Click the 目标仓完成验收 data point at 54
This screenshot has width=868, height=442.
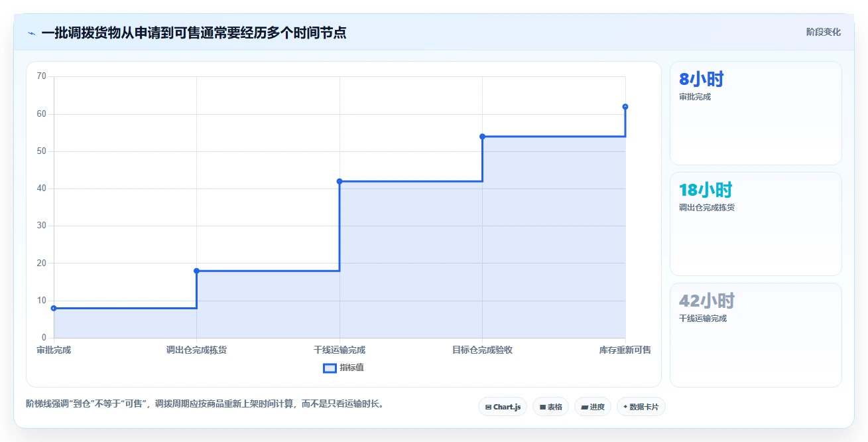(x=482, y=137)
